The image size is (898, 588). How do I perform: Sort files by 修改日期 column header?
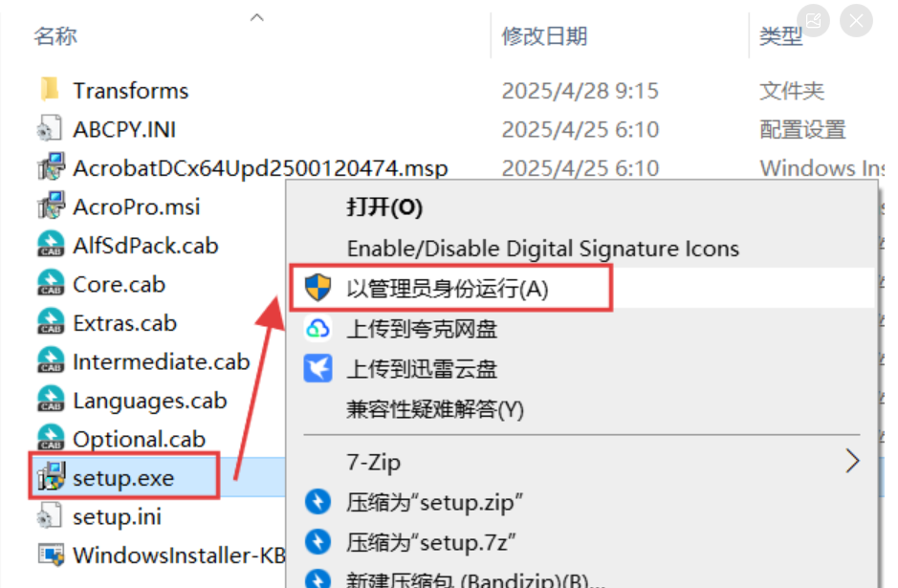tap(544, 36)
